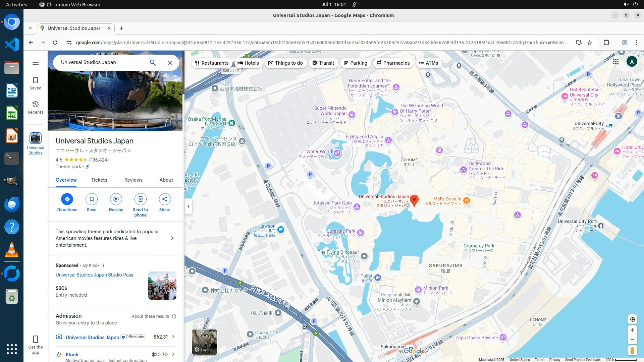The width and height of the screenshot is (644, 362).
Task: Open the tab search dropdown arrow
Action: click(30, 28)
